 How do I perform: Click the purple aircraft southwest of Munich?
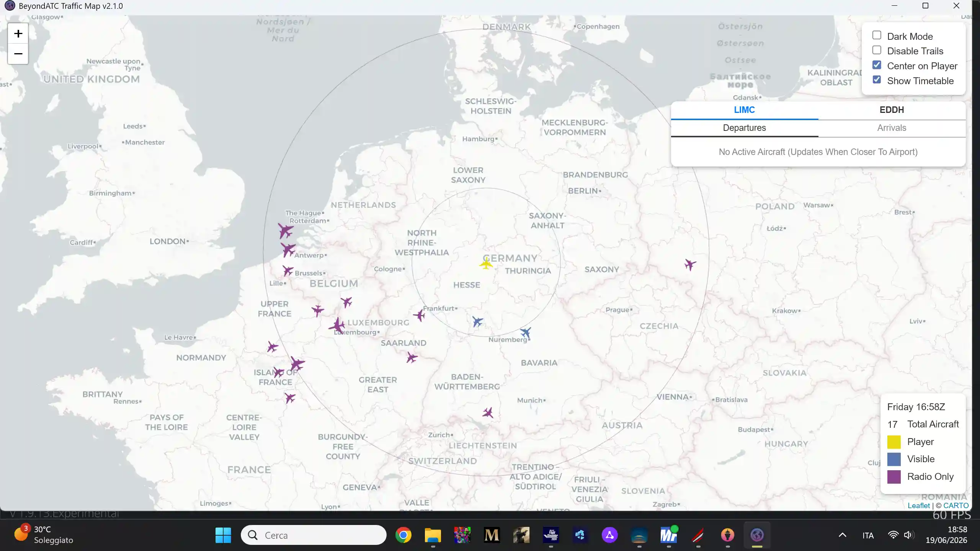pos(488,412)
